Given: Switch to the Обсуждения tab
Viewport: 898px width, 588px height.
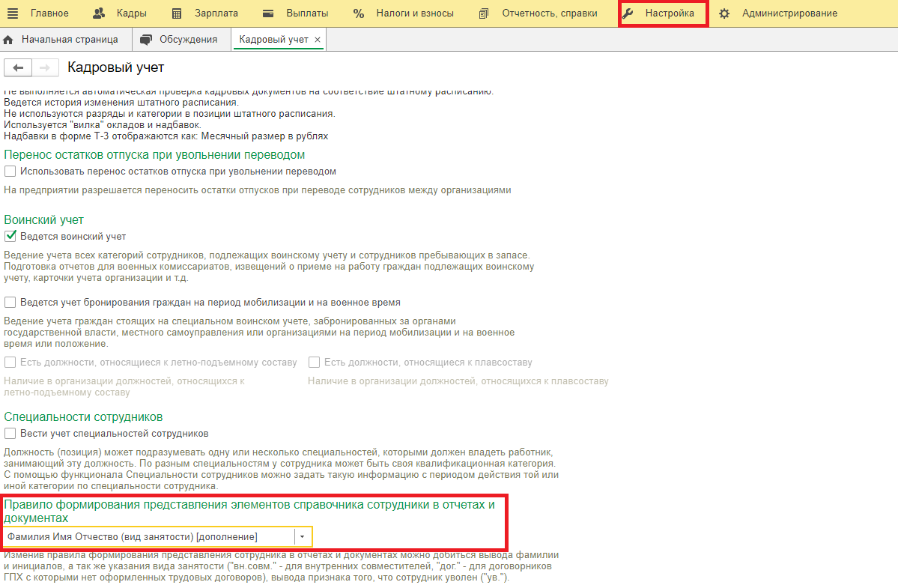Looking at the screenshot, I should tap(189, 40).
